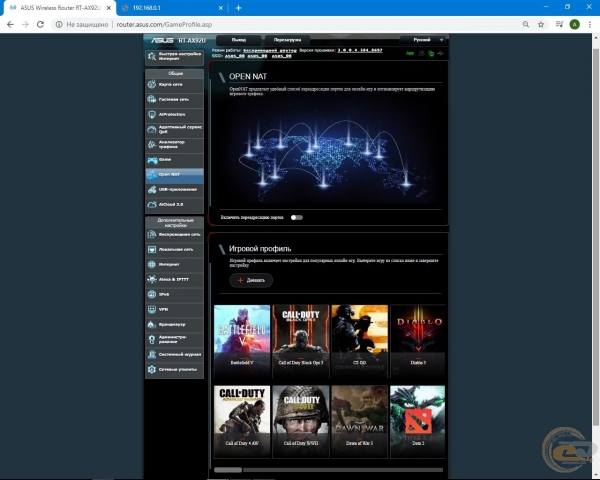Viewport: 600px width, 480px height.
Task: Open the Traffic Analyzer sidebar icon
Action: point(152,144)
